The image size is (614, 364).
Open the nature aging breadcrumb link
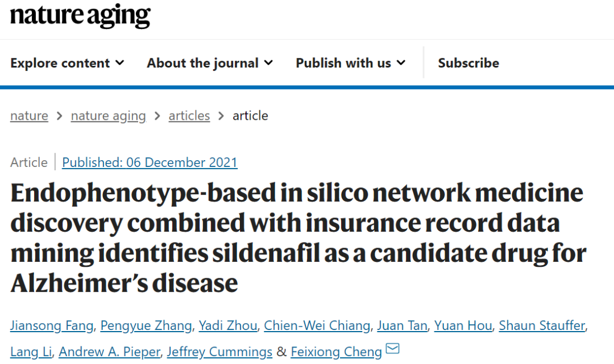coord(109,116)
